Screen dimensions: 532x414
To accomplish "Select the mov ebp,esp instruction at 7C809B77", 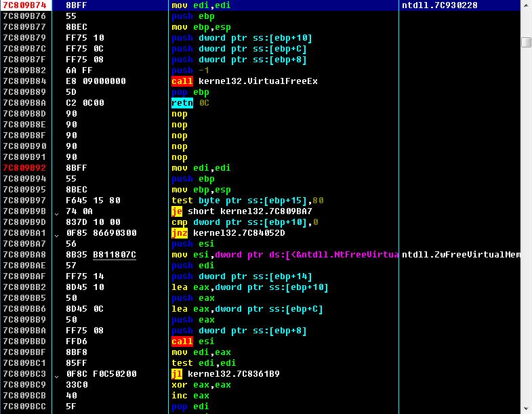I will pyautogui.click(x=201, y=27).
